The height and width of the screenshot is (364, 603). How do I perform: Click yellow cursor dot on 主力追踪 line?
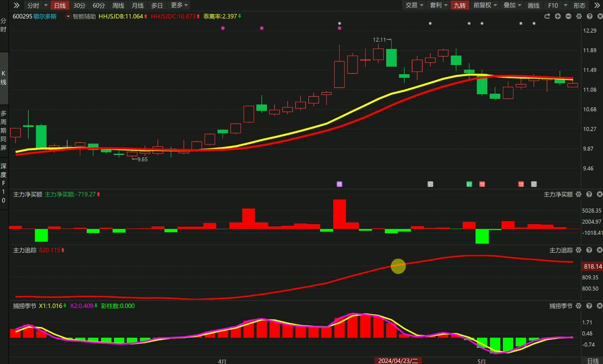click(x=398, y=266)
